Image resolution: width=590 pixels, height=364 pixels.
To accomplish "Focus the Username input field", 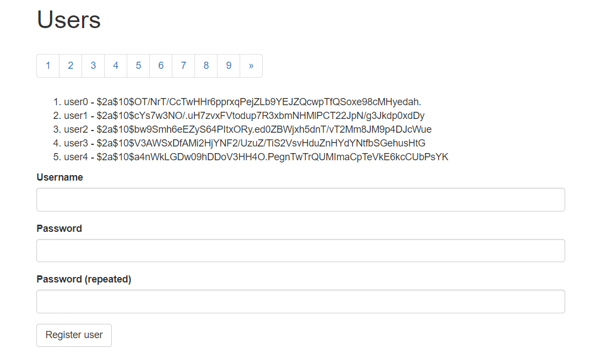I will point(300,199).
